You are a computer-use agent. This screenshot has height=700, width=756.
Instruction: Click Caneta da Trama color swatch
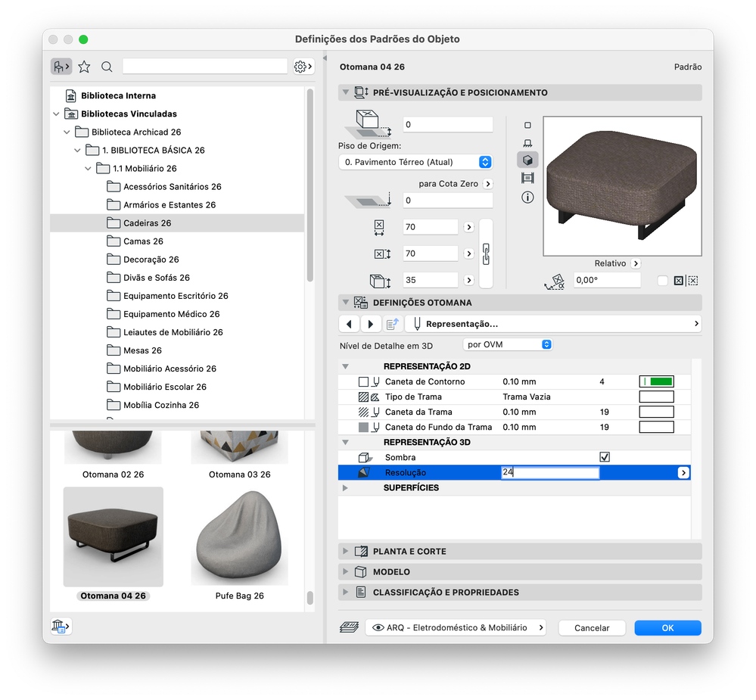pyautogui.click(x=656, y=412)
